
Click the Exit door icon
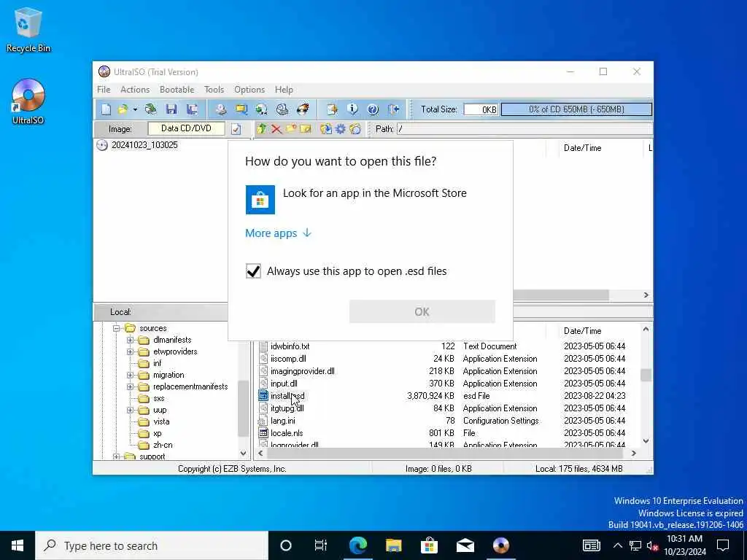[393, 109]
